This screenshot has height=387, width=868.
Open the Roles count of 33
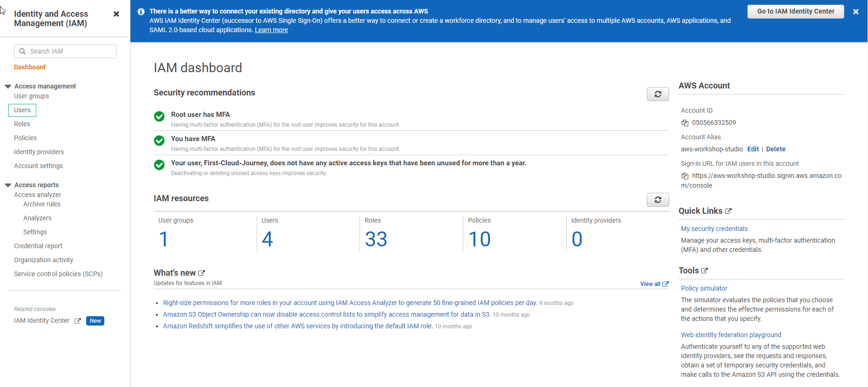pos(376,239)
